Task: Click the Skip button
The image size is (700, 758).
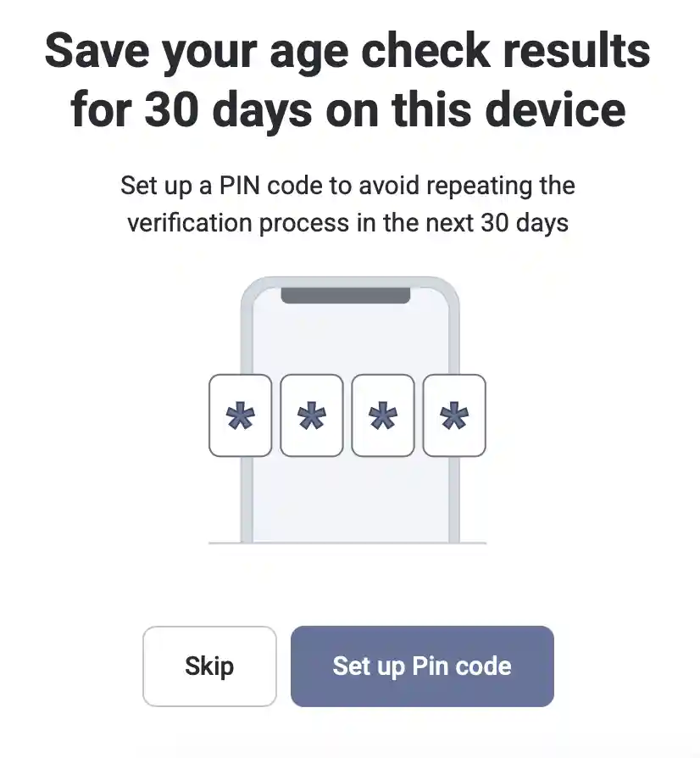Action: [x=209, y=666]
